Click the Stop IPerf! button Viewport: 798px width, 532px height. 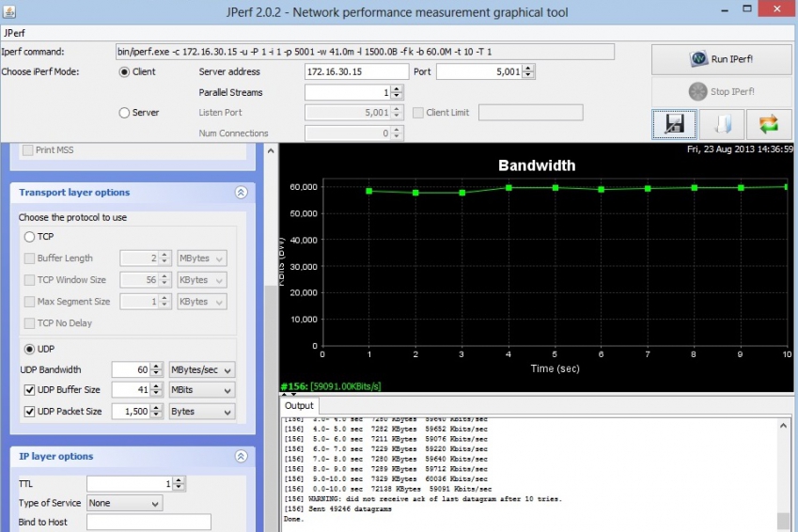(x=722, y=91)
